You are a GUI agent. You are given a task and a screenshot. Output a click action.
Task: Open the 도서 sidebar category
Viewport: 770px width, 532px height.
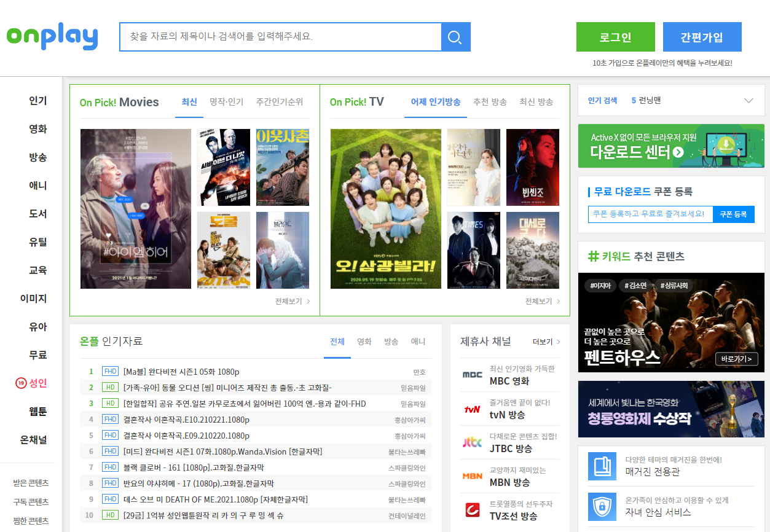tap(38, 214)
